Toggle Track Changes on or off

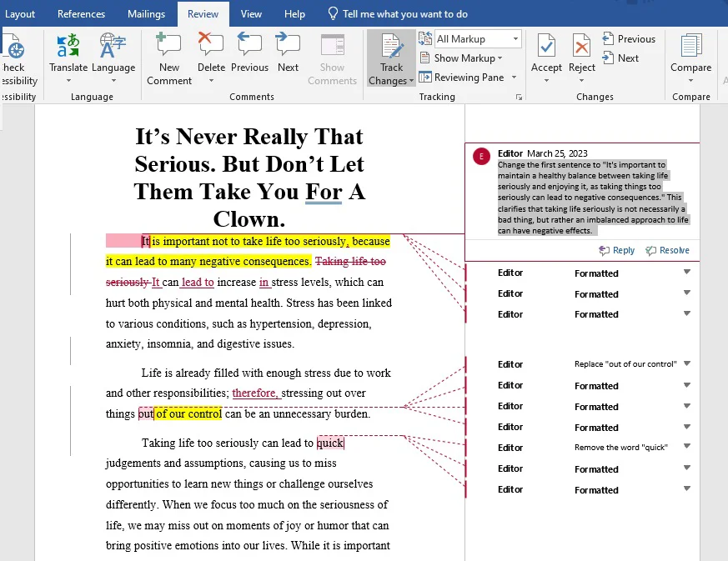coord(391,48)
